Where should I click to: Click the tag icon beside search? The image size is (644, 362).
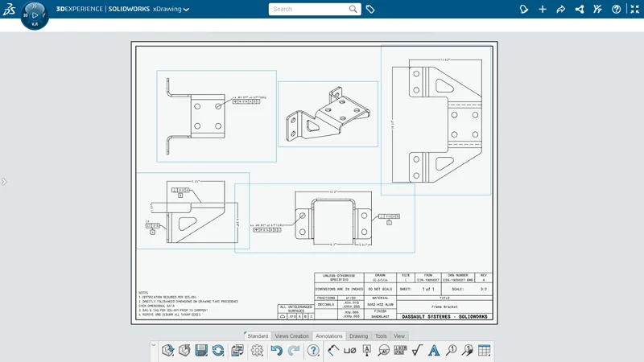(x=370, y=10)
